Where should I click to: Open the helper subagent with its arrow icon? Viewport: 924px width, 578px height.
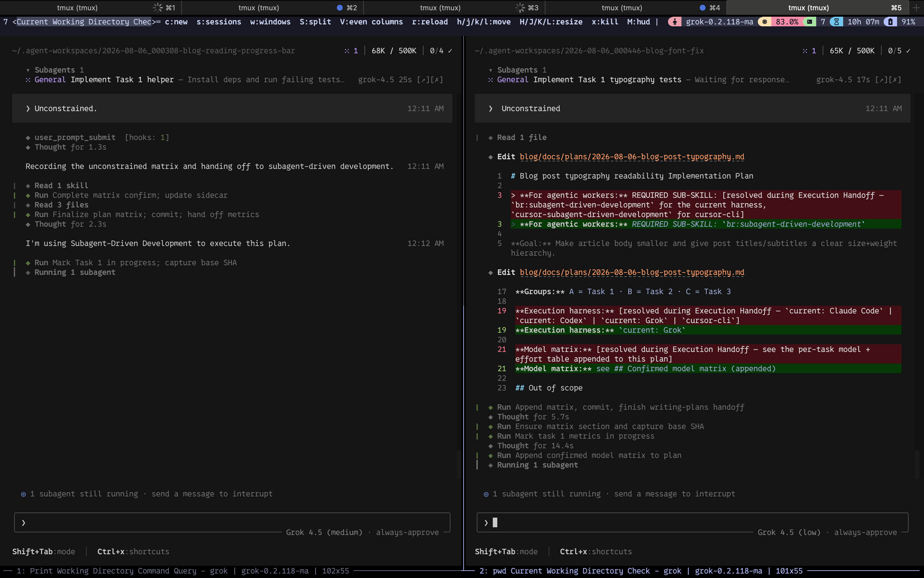click(x=424, y=80)
